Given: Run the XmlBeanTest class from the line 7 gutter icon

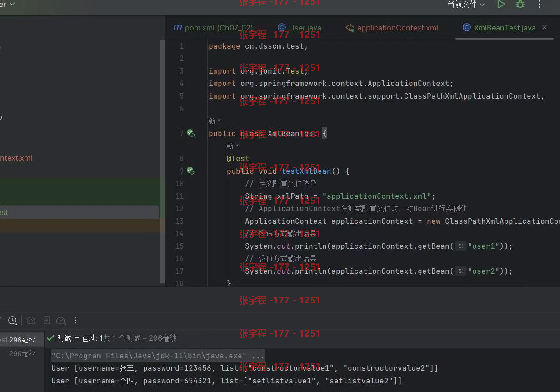Looking at the screenshot, I should (x=191, y=133).
